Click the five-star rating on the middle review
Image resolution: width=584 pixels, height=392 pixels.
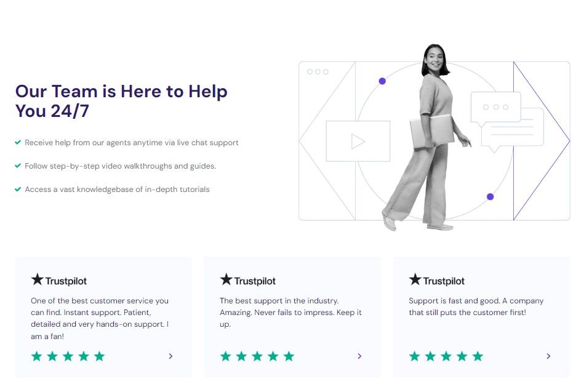click(x=257, y=356)
